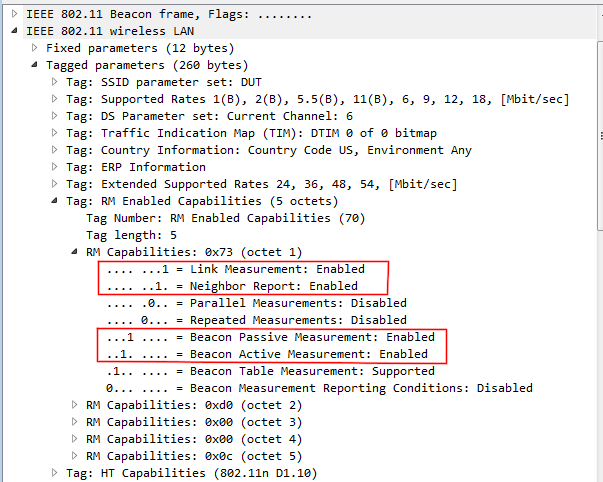This screenshot has height=482, width=603.
Task: Expand Traffic Indication Map (TIM) tag
Action: pyautogui.click(x=55, y=133)
